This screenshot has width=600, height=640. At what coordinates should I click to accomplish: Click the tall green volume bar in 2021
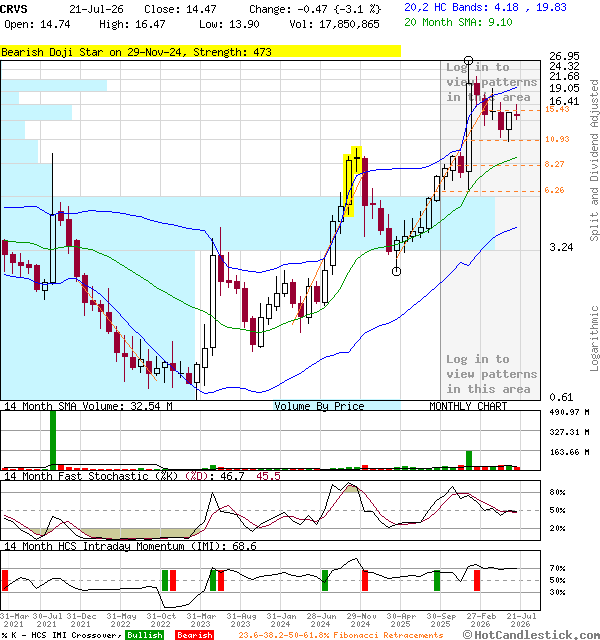tap(53, 440)
